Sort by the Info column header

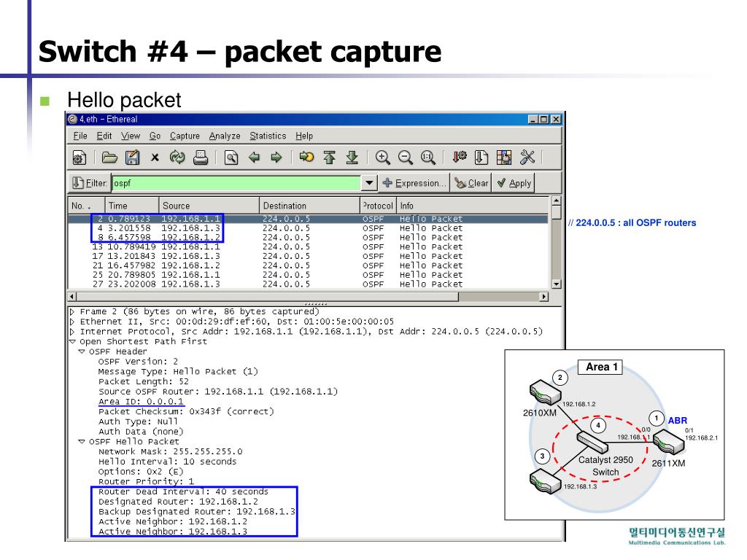(473, 206)
